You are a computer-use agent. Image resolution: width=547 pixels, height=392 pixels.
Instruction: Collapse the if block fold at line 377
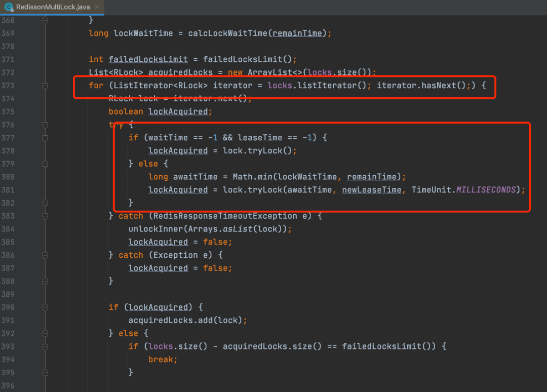(x=46, y=138)
